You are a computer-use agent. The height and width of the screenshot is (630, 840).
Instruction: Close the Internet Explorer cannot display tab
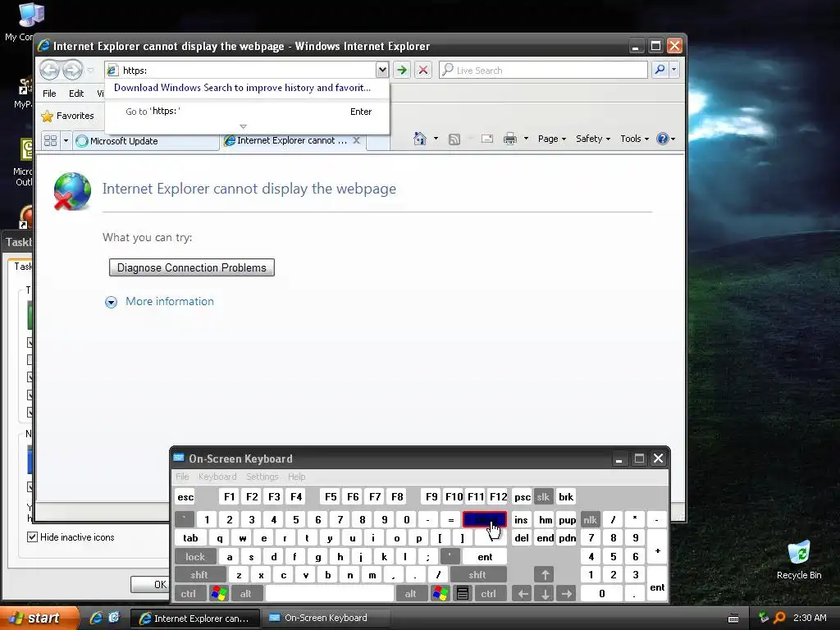click(x=356, y=140)
